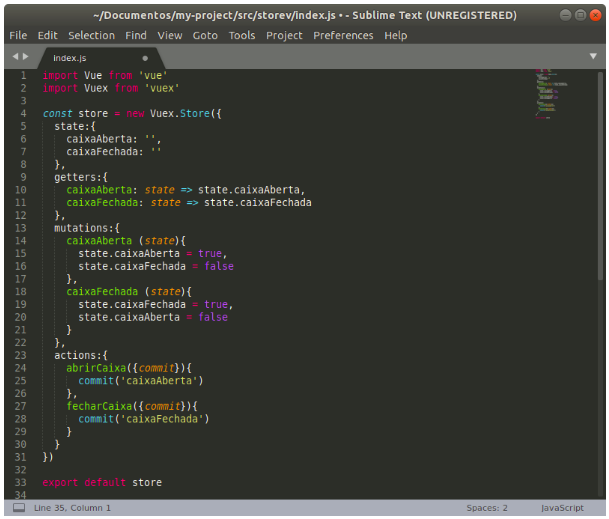Click state property 'caixaFechada: ''' on line 7
The image size is (609, 519).
point(114,152)
